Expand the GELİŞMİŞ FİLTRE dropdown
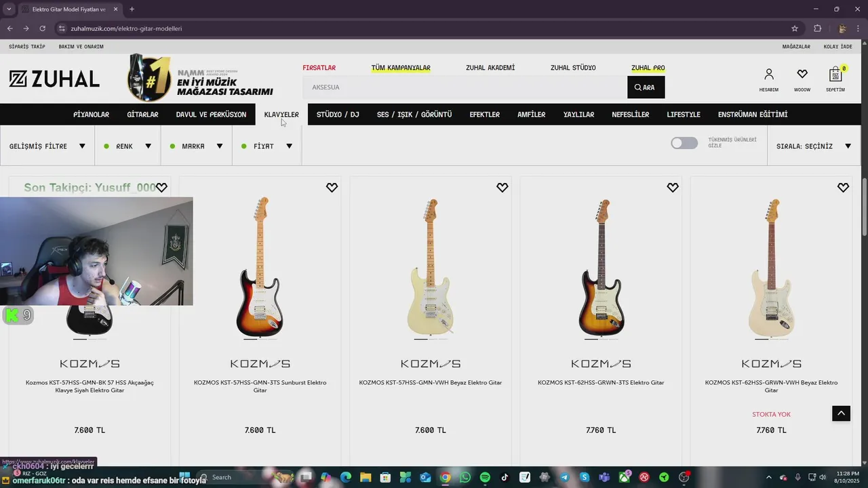The image size is (868, 488). click(x=47, y=146)
